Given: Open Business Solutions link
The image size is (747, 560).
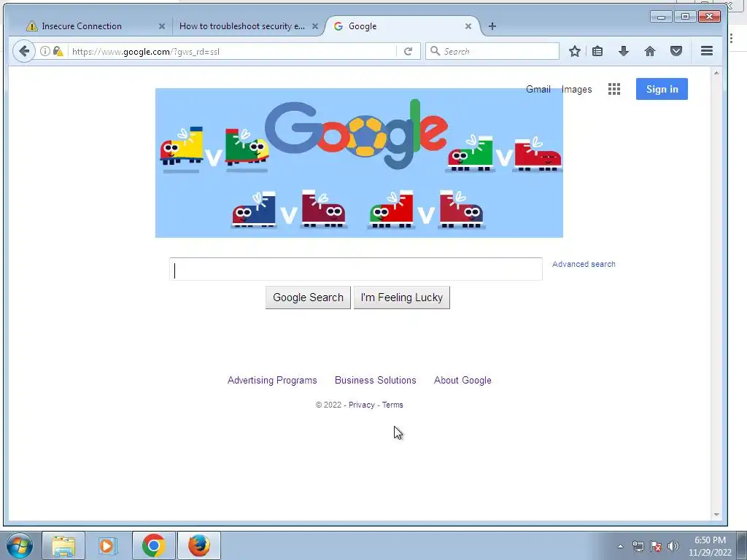Looking at the screenshot, I should point(376,380).
